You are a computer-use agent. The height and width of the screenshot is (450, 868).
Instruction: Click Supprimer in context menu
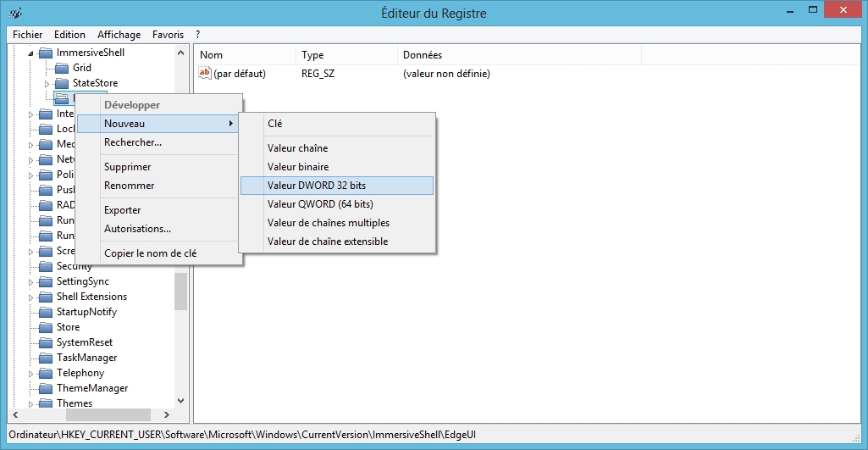click(158, 167)
